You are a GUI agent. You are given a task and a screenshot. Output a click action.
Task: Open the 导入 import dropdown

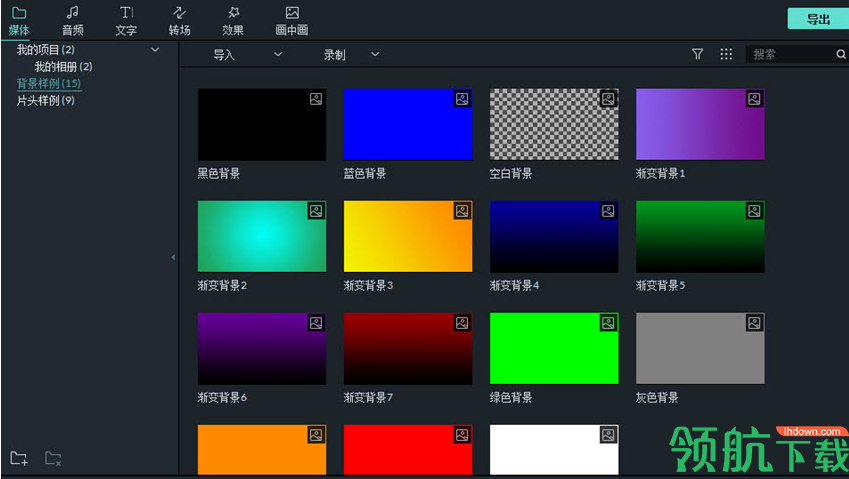[247, 55]
